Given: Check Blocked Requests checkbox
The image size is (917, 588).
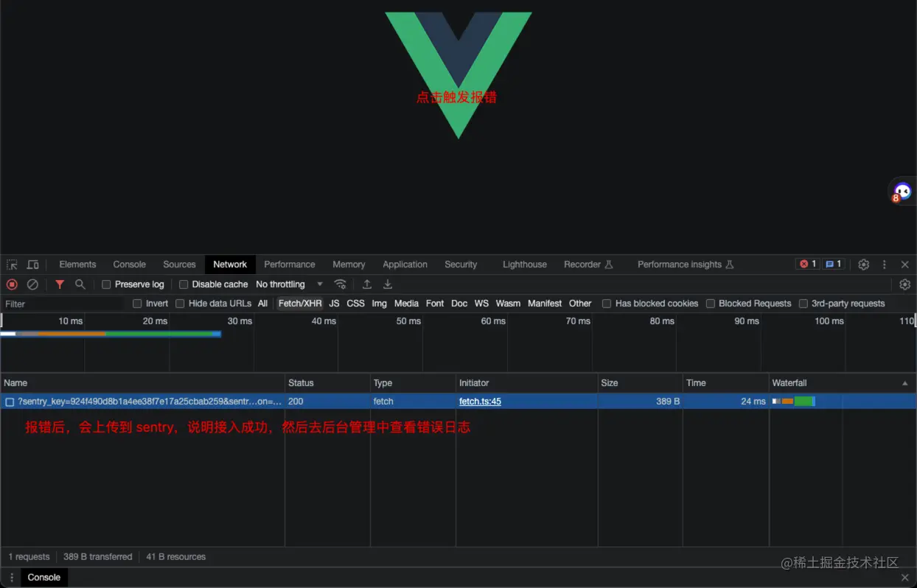Looking at the screenshot, I should tap(711, 304).
